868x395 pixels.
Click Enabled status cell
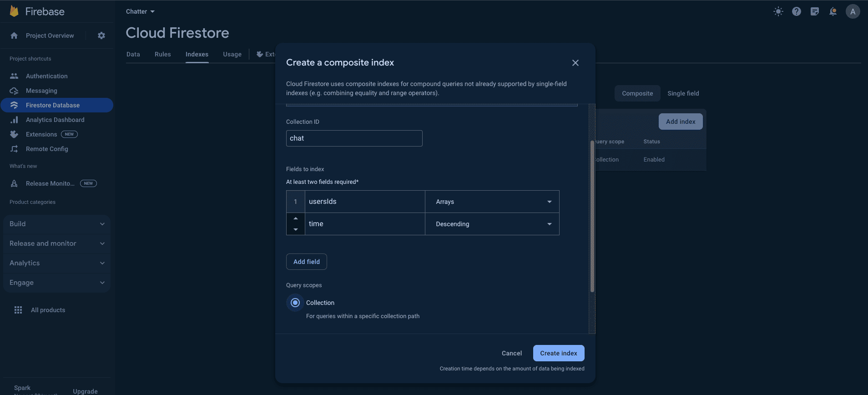tap(654, 160)
